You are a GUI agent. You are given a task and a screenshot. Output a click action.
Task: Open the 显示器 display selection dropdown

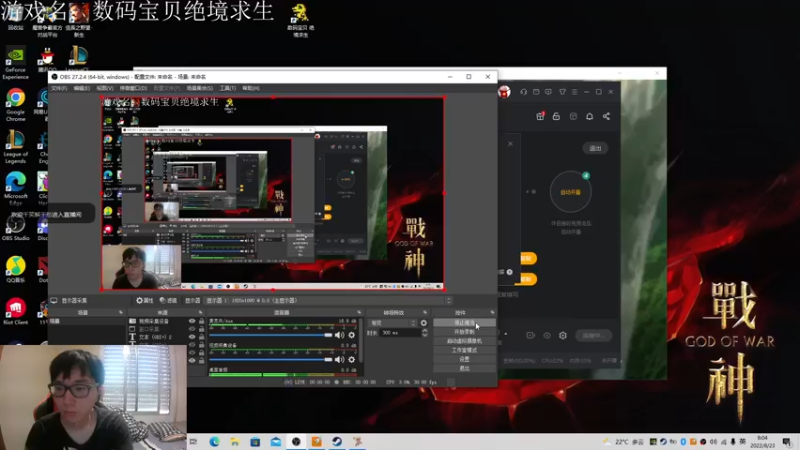329,301
